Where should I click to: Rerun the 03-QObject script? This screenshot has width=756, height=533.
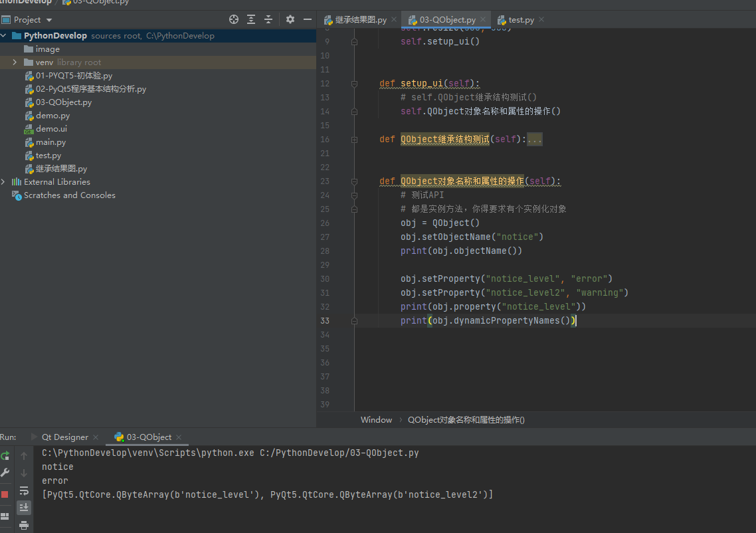5,456
